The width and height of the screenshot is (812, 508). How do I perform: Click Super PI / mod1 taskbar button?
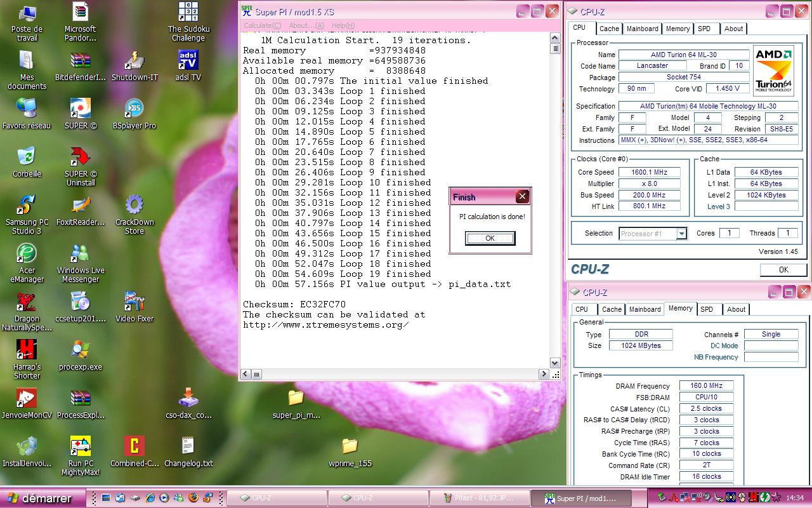tap(580, 498)
